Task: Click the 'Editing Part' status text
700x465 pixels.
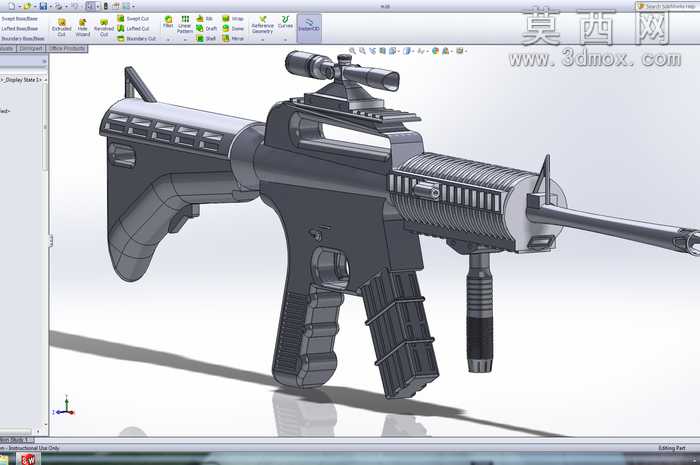Action: pos(672,448)
